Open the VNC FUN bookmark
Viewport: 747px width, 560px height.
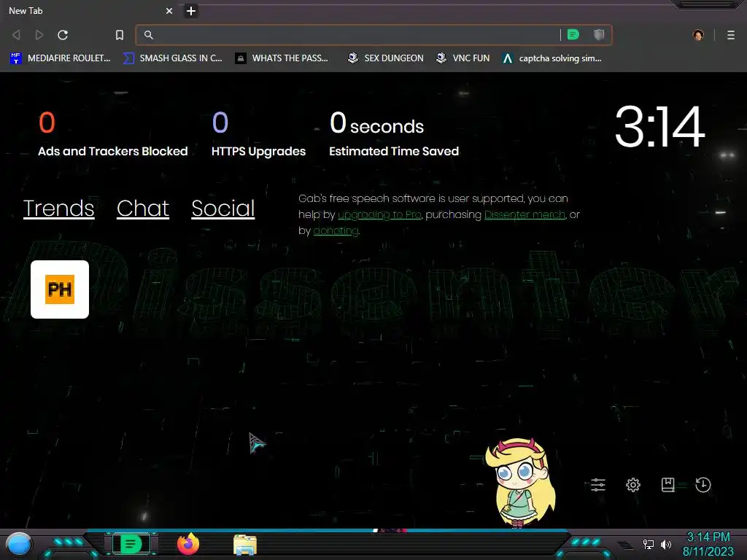click(463, 58)
